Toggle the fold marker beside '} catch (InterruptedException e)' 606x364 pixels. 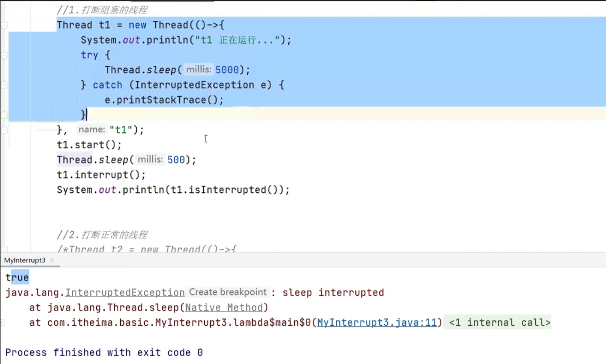coord(4,85)
